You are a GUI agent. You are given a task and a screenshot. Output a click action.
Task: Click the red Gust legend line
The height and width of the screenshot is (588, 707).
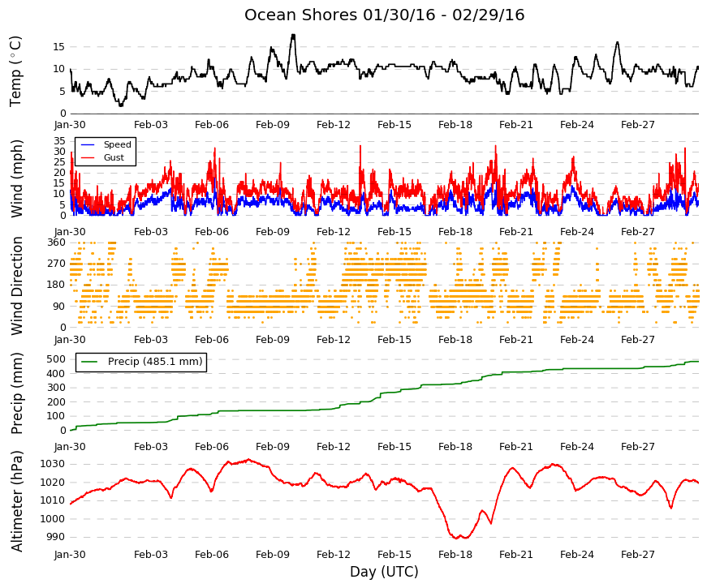[x=87, y=157]
